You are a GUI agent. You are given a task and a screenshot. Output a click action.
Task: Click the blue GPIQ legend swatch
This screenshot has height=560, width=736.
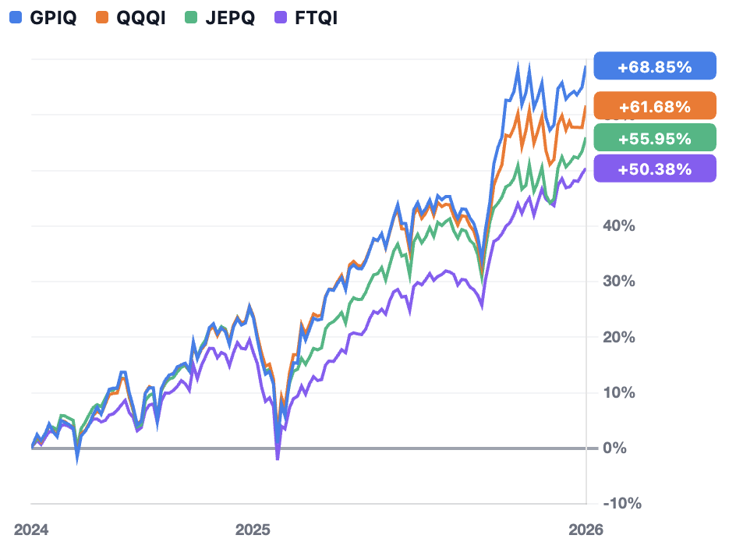(x=16, y=17)
